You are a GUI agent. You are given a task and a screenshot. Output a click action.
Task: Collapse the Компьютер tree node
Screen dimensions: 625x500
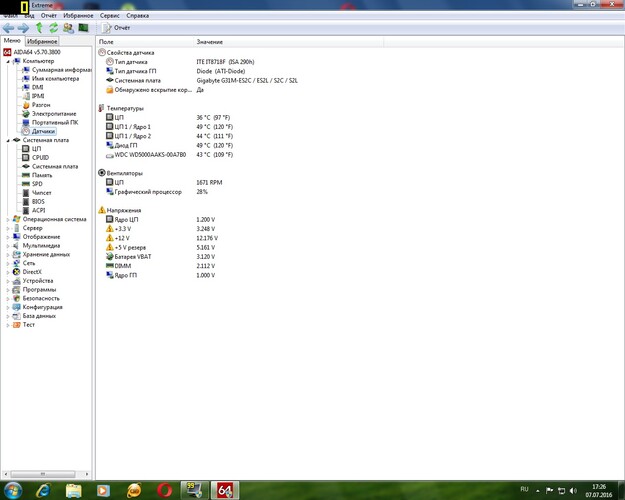click(x=8, y=61)
